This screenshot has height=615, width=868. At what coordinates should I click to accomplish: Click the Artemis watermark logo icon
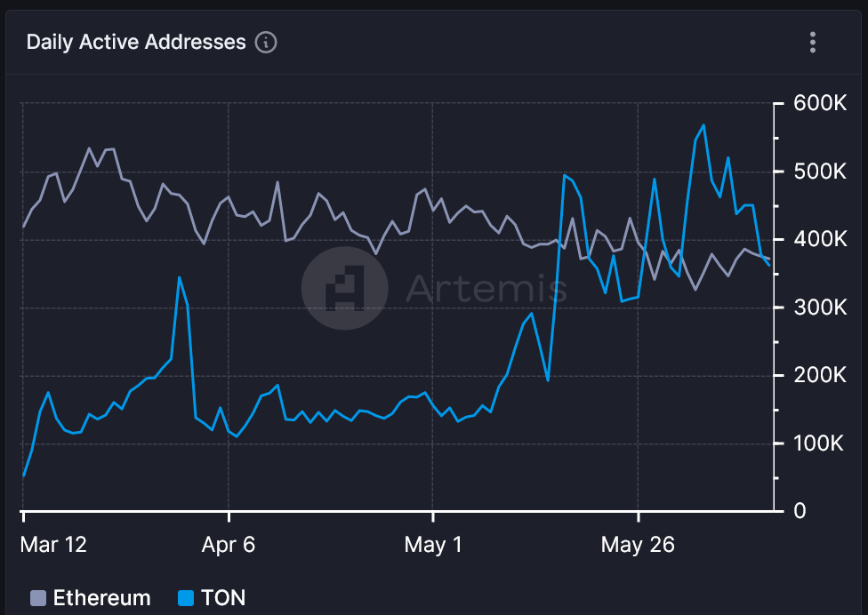pyautogui.click(x=344, y=288)
